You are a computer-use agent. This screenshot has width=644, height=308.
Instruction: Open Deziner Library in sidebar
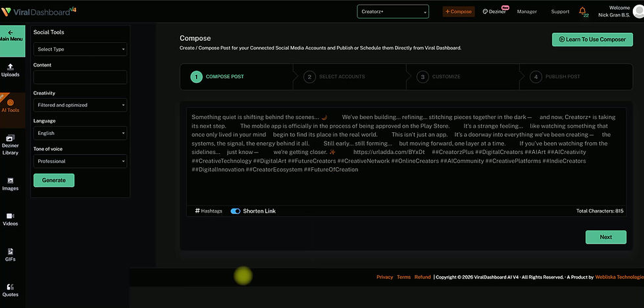pyautogui.click(x=11, y=145)
